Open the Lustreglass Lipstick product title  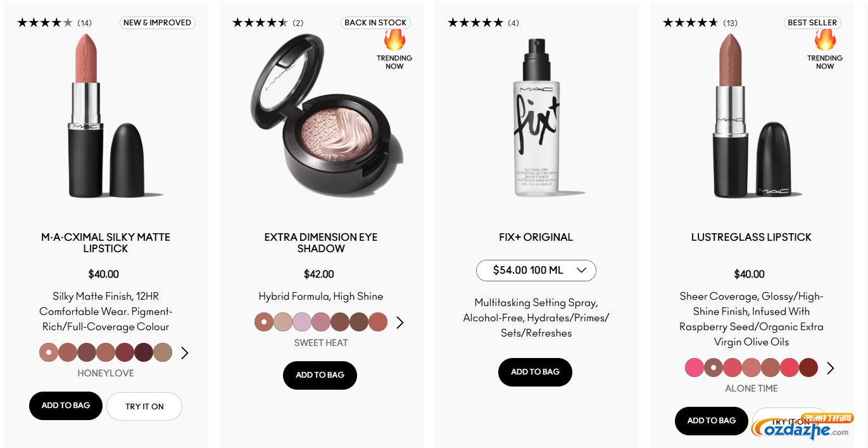coord(752,237)
